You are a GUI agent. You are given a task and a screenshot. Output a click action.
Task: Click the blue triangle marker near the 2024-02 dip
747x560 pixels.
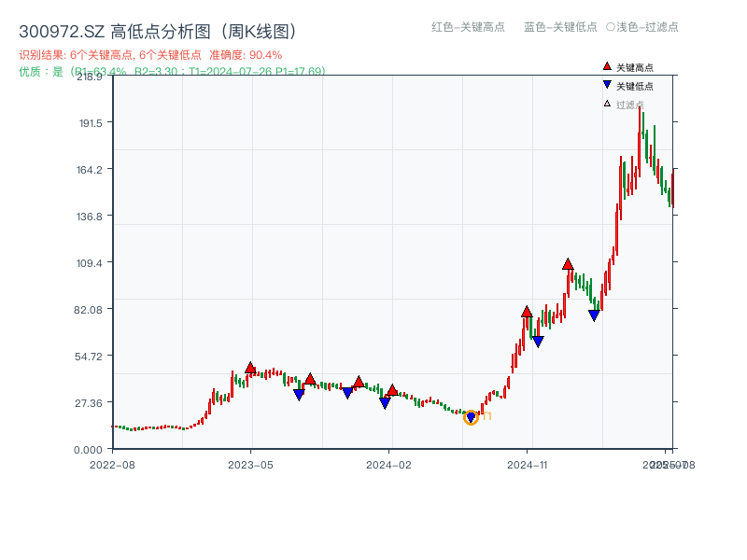click(x=384, y=403)
